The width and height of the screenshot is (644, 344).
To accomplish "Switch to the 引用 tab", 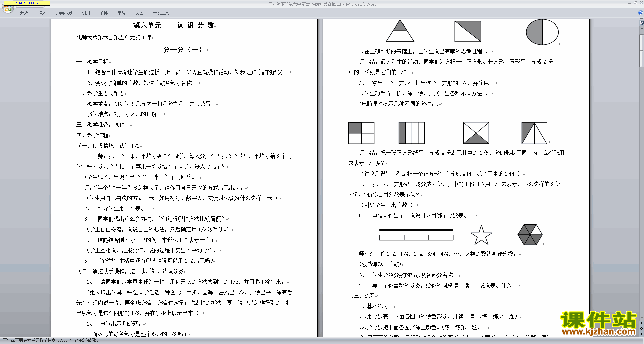I will pyautogui.click(x=86, y=13).
